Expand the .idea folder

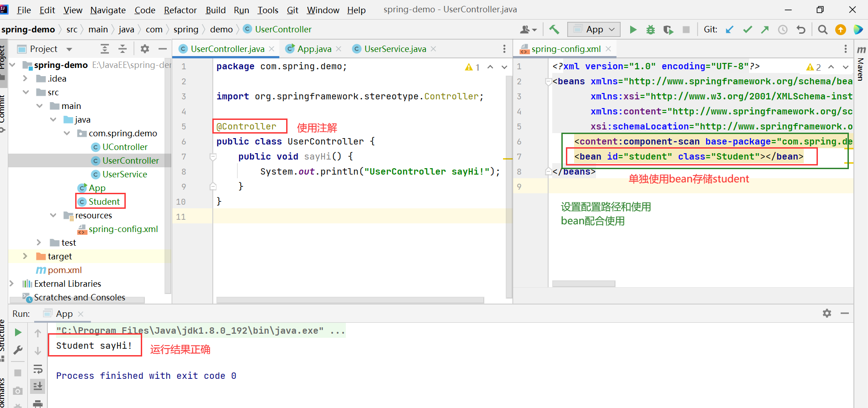pyautogui.click(x=26, y=78)
